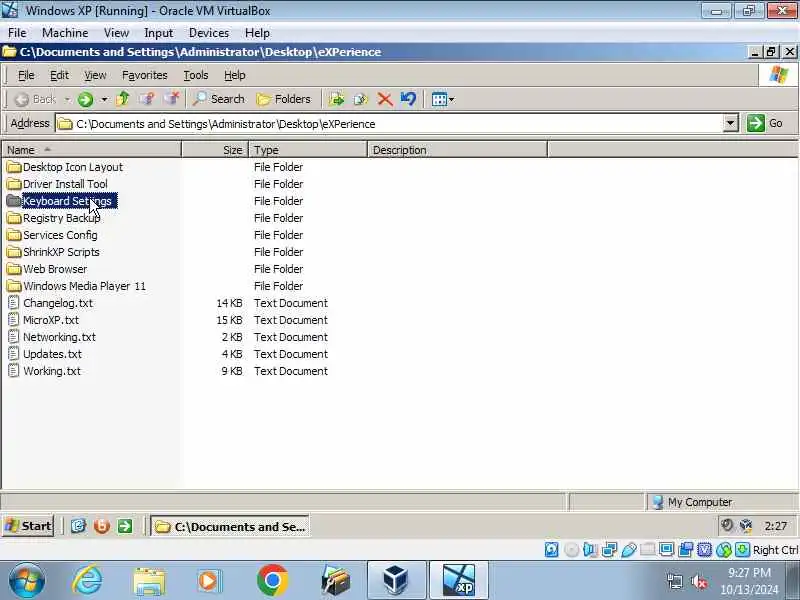Image resolution: width=800 pixels, height=600 pixels.
Task: Open the Tools menu
Action: [x=195, y=75]
